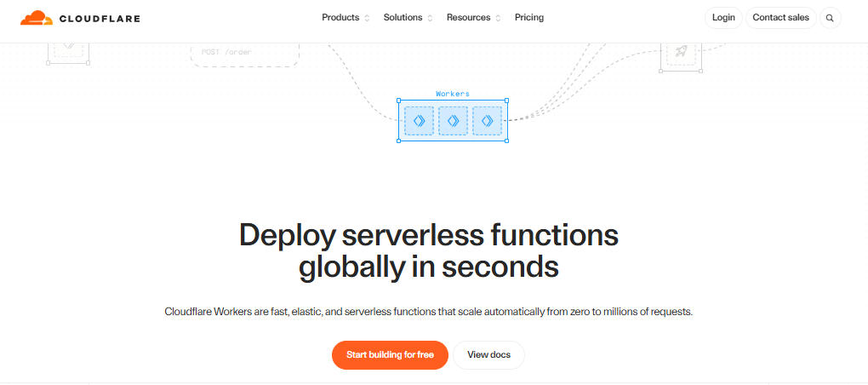Select the first Workers diagram icon
This screenshot has height=385, width=868.
pos(419,121)
